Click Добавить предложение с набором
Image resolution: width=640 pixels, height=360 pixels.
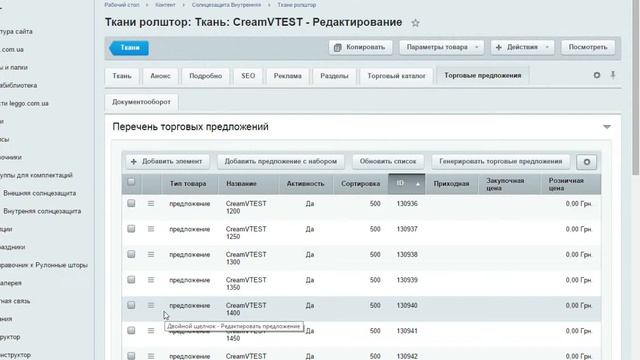281,162
